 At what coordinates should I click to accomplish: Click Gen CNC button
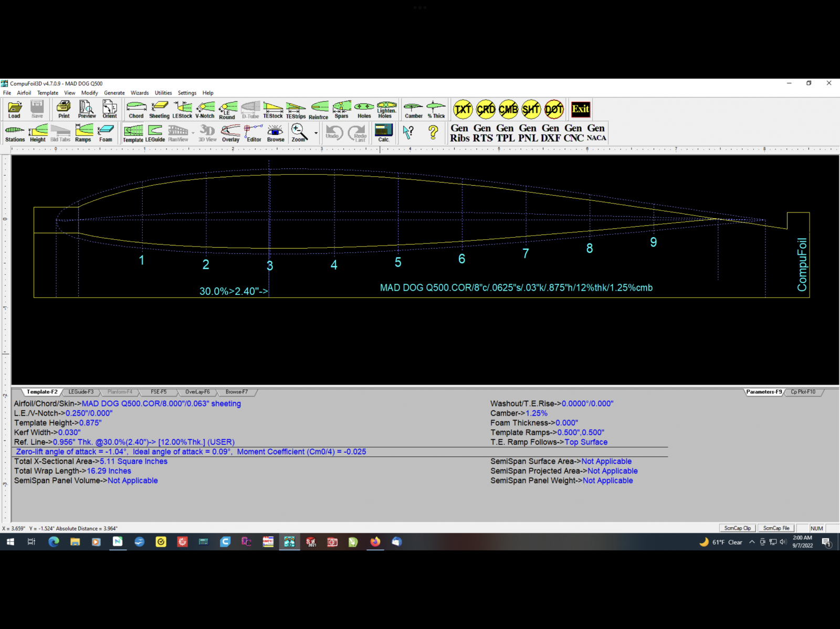click(x=573, y=133)
